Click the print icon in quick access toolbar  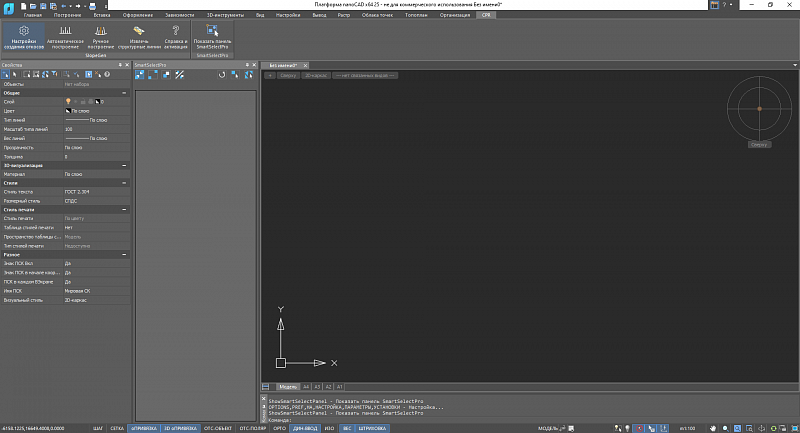point(92,6)
